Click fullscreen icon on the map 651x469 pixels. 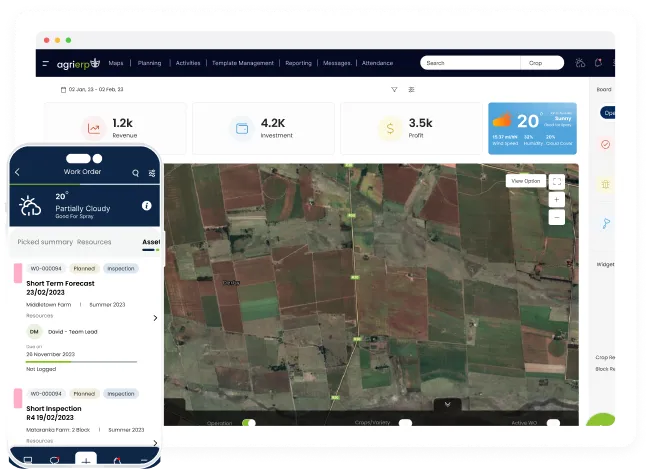tap(557, 181)
